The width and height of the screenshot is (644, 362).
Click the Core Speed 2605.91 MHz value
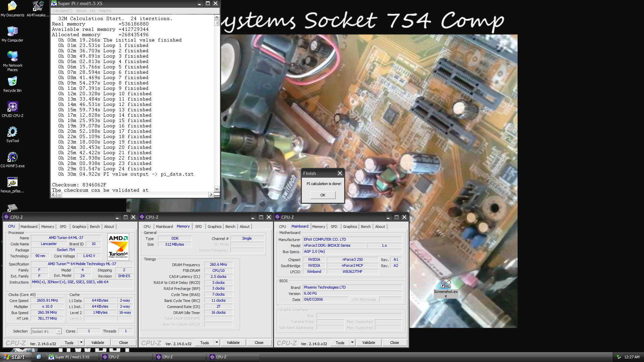(47, 300)
